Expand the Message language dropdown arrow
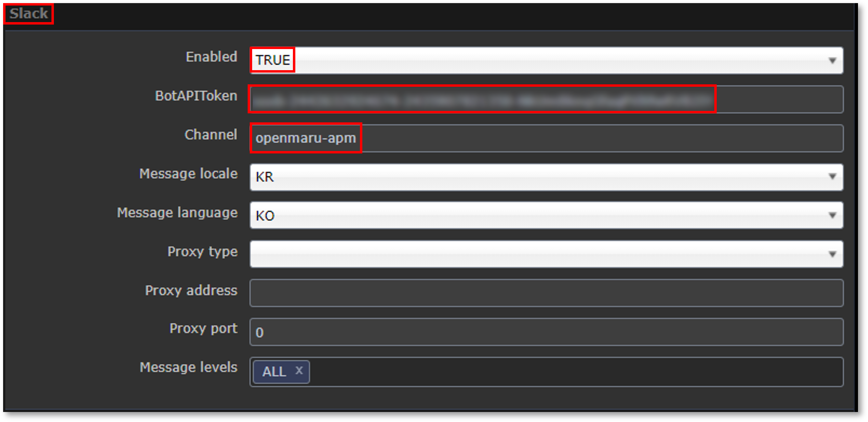868x422 pixels. tap(832, 216)
